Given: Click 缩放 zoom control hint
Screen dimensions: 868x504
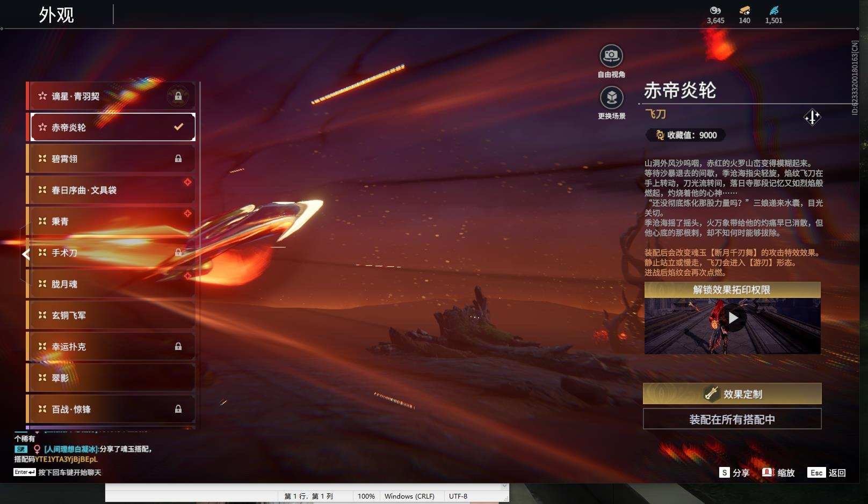Looking at the screenshot, I should point(778,472).
